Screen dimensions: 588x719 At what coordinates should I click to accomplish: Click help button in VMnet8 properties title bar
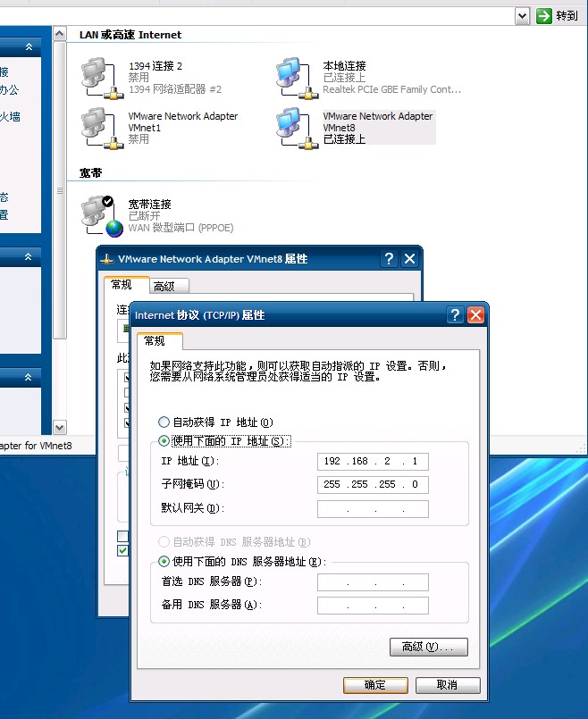pyautogui.click(x=389, y=259)
